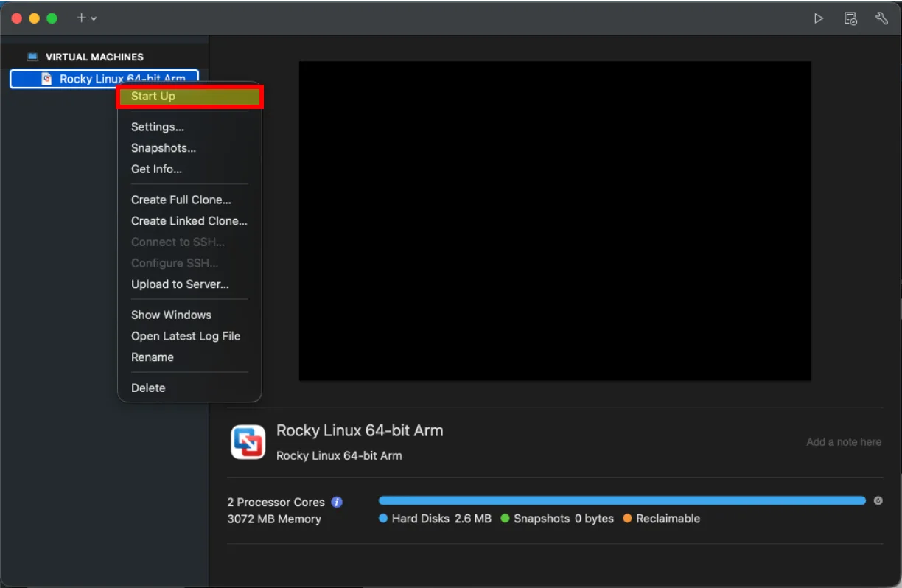902x588 pixels.
Task: Select Rocky Linux 64-bit Arm in sidebar
Action: click(x=104, y=79)
